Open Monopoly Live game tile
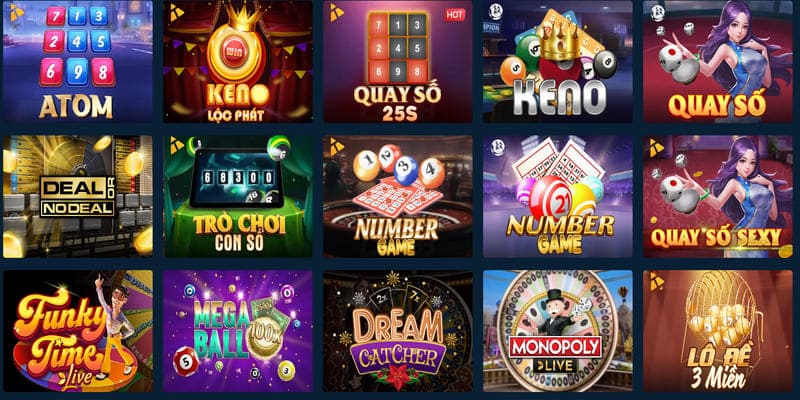Image resolution: width=800 pixels, height=400 pixels. [558, 331]
